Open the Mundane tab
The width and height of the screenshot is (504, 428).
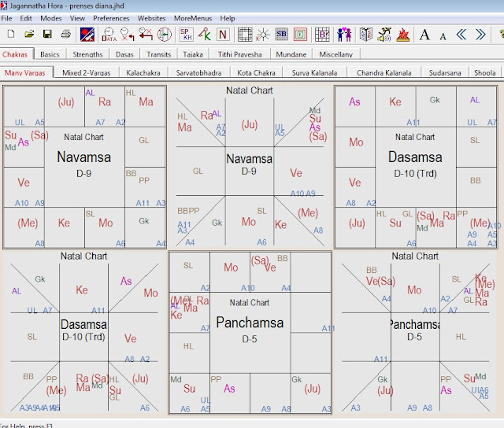click(291, 54)
